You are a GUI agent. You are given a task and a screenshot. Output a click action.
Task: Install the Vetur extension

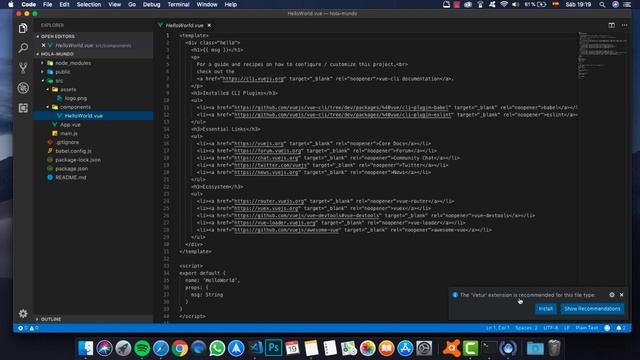click(545, 309)
